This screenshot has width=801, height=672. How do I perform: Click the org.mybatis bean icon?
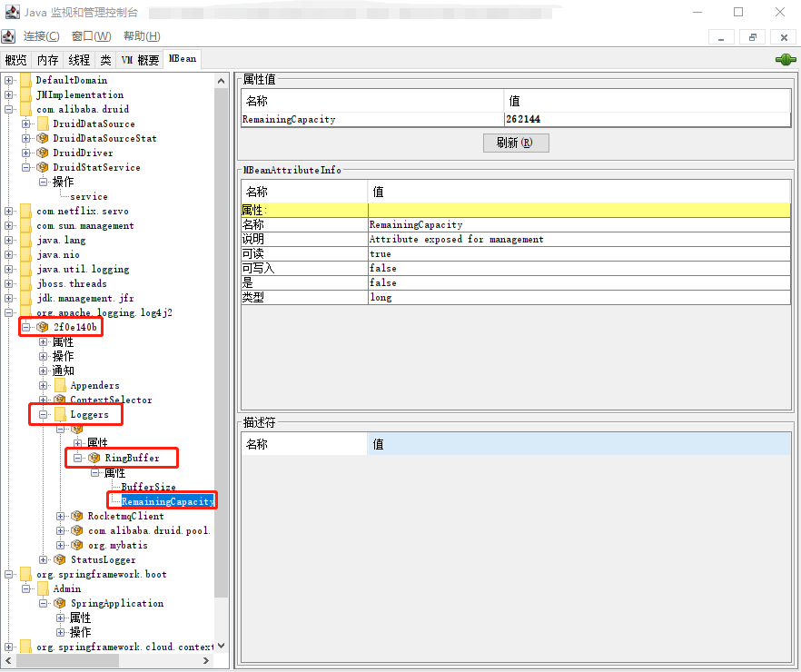[77, 546]
